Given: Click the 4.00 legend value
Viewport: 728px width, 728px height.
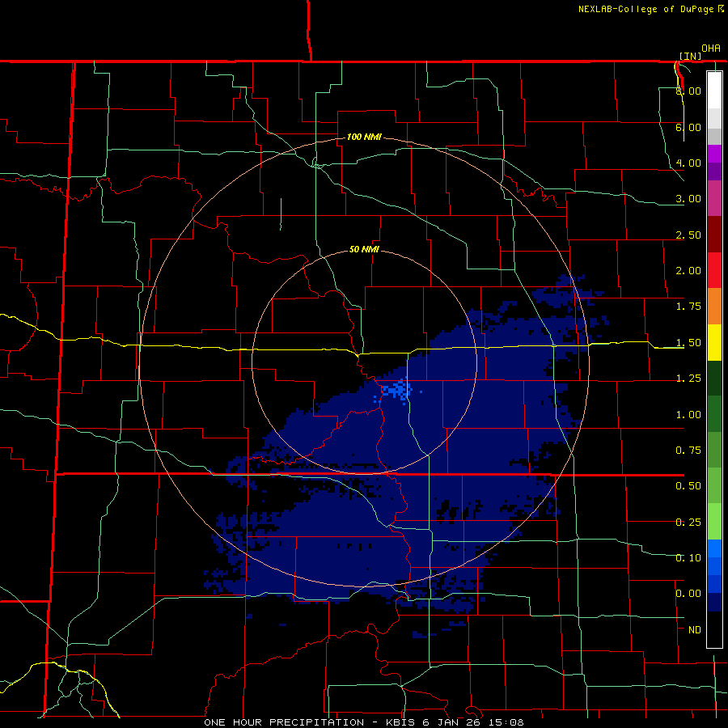Looking at the screenshot, I should click(688, 163).
